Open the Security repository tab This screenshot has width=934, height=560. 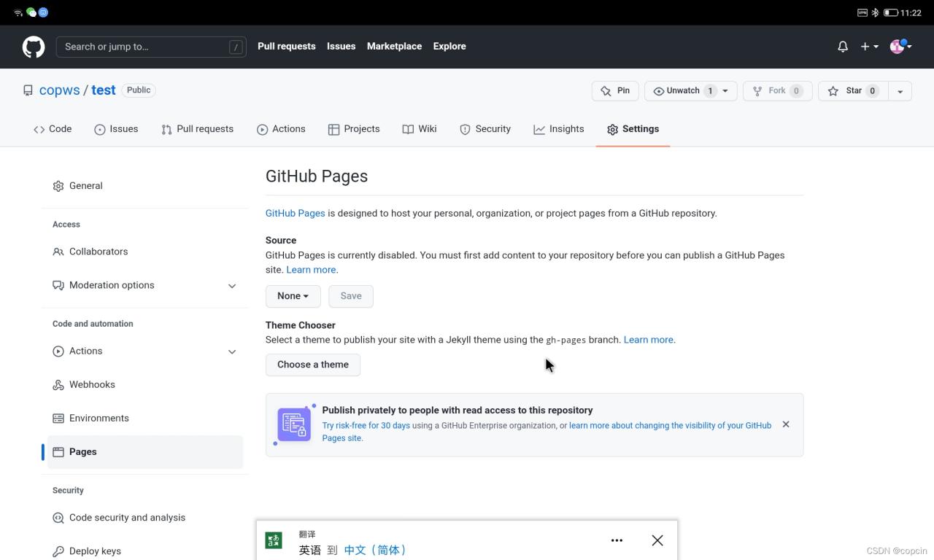pyautogui.click(x=485, y=129)
